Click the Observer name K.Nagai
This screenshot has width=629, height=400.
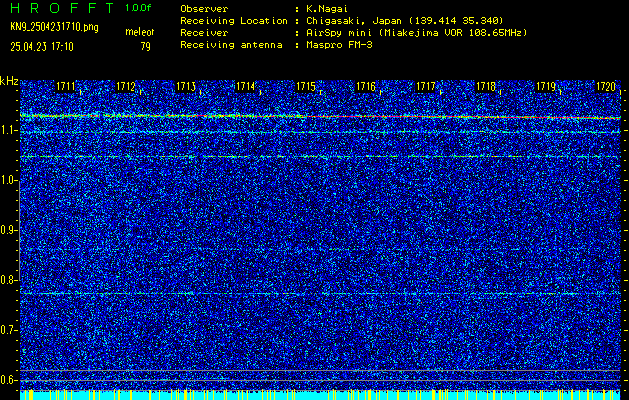[x=327, y=8]
